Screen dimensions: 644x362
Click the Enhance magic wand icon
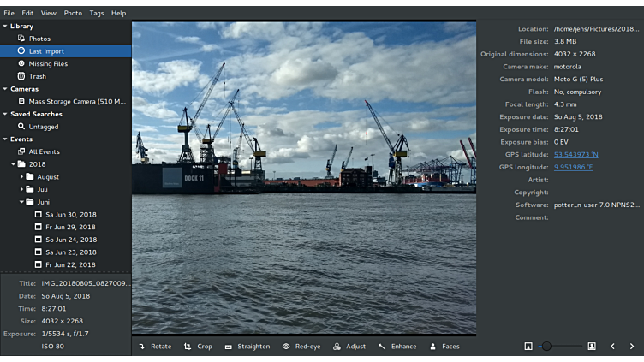[382, 347]
